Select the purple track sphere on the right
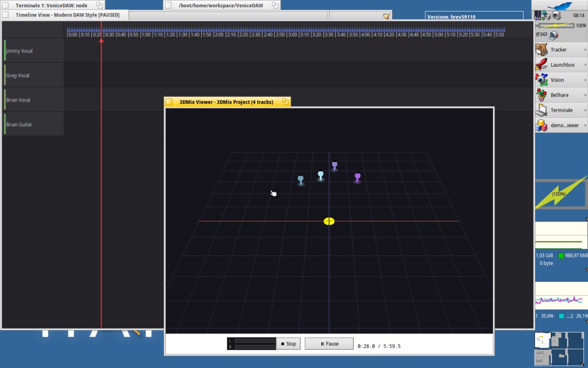 [x=357, y=176]
